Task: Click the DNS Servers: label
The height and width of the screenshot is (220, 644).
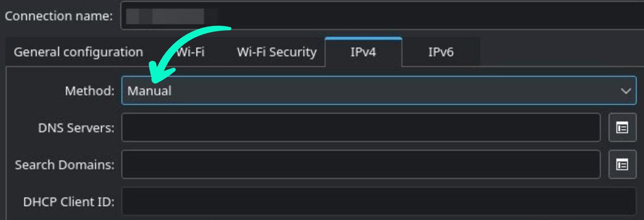Action: [76, 128]
